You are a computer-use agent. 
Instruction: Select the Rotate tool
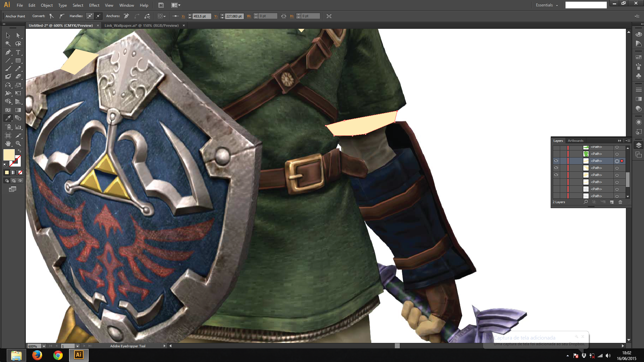(x=8, y=85)
